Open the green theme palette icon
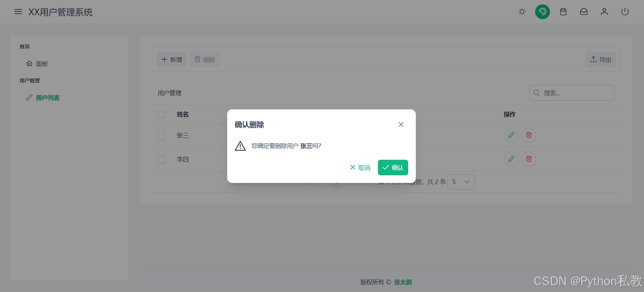The width and height of the screenshot is (644, 292). pos(542,12)
